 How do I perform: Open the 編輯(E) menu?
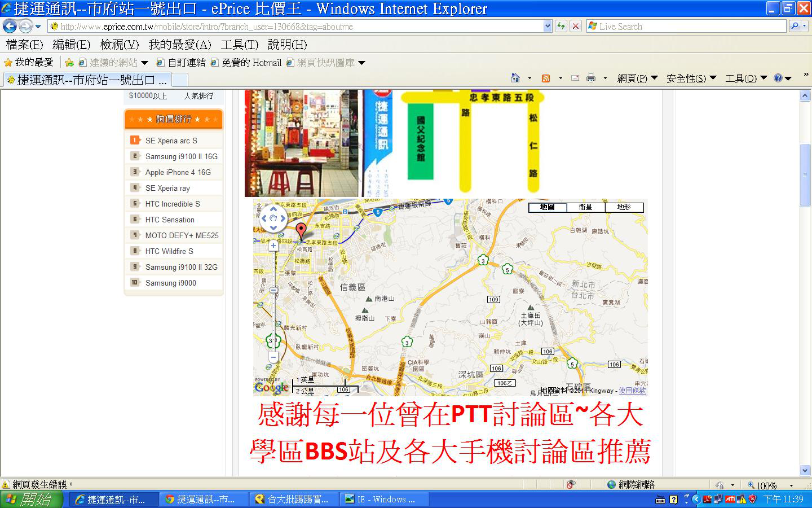[71, 45]
